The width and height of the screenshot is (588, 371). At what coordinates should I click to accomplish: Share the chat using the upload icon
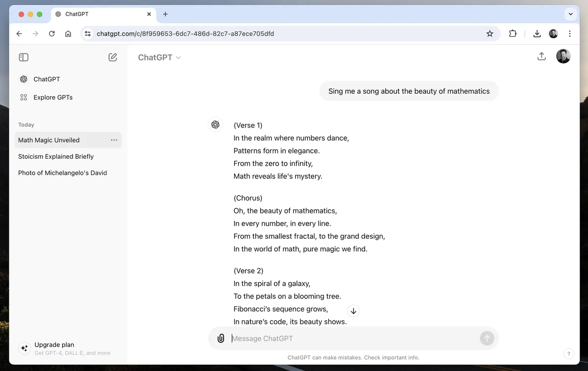click(541, 56)
